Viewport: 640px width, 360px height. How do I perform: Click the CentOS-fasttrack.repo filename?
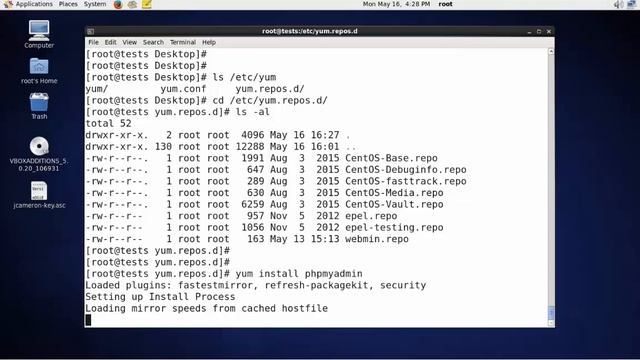click(406, 181)
